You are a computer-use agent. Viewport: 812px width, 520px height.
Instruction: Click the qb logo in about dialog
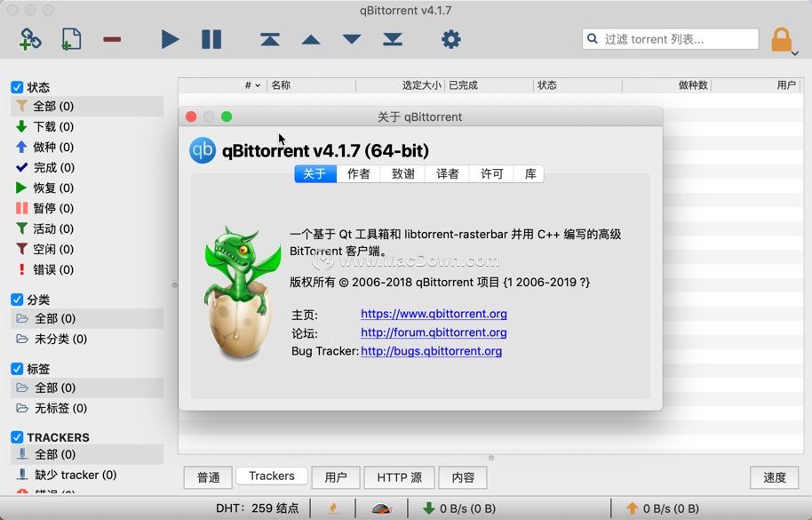coord(203,150)
